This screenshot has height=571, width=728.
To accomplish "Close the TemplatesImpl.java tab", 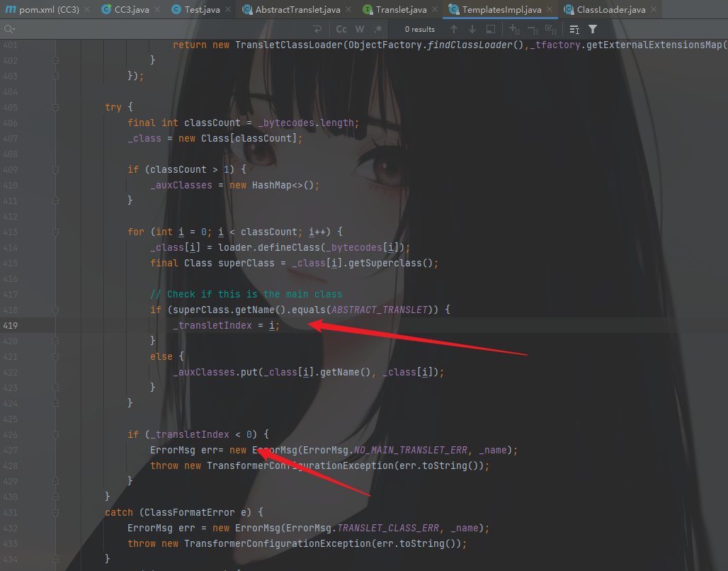I will point(550,9).
